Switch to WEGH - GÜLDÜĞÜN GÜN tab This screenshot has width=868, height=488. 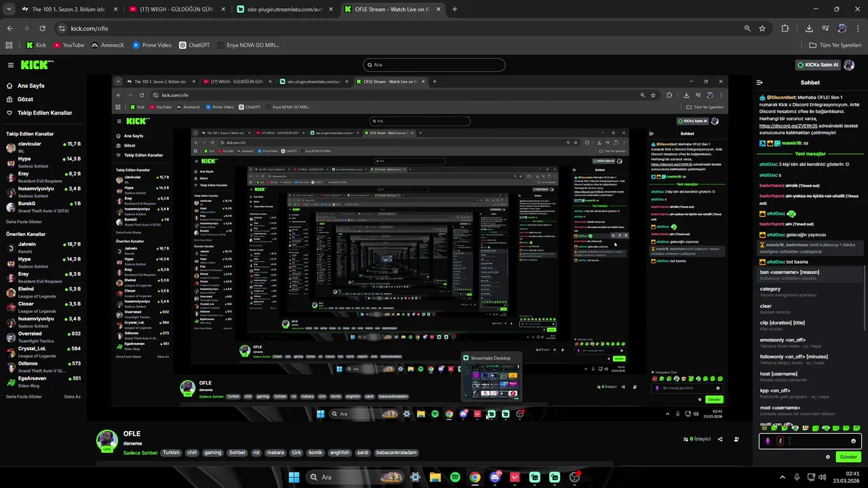[x=175, y=9]
